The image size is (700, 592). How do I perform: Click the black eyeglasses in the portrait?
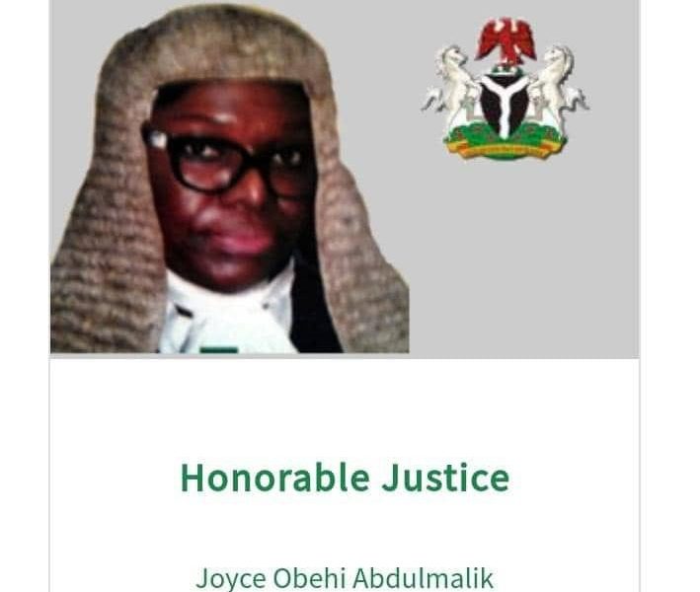pos(225,163)
